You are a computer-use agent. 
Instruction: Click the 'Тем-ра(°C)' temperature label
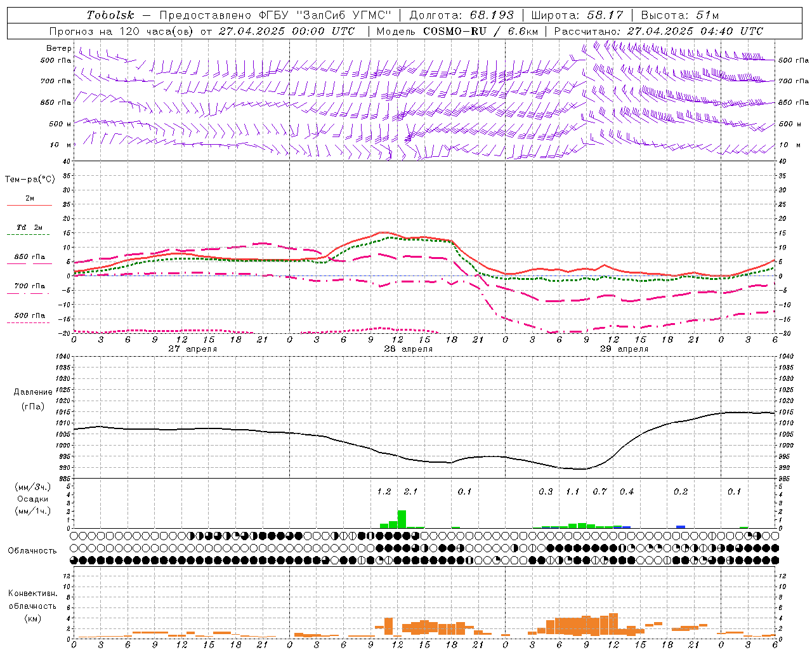(30, 180)
